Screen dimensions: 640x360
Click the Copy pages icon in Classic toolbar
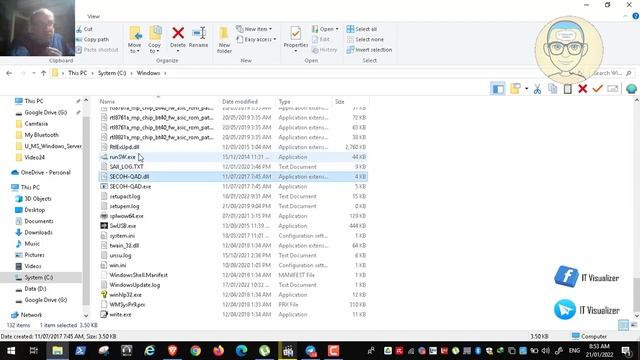pos(553,89)
